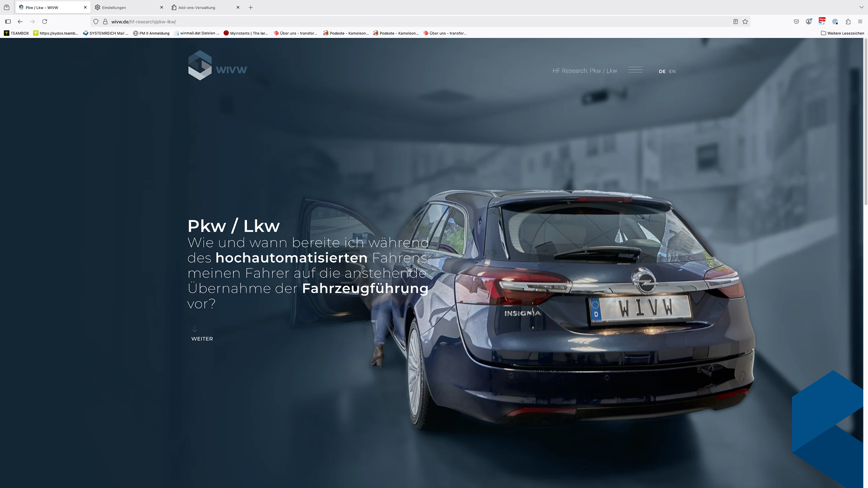Reload the page with the refresh icon
Viewport: 868px width, 488px height.
pyautogui.click(x=45, y=22)
